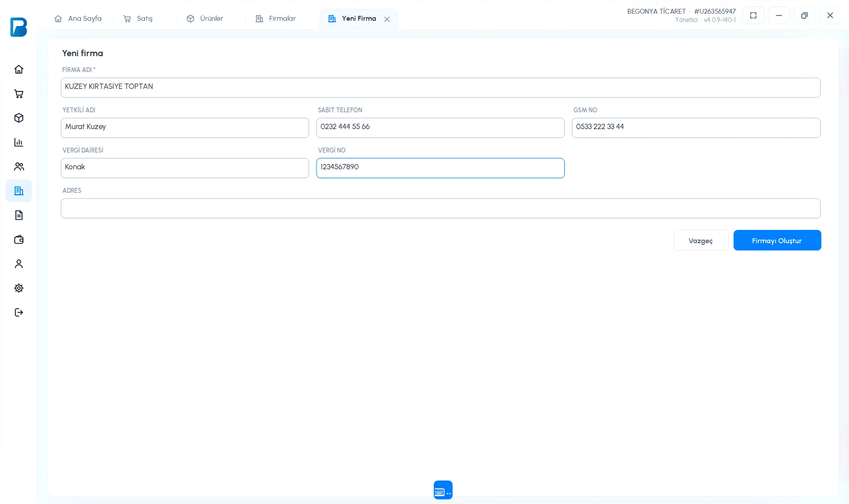Screen dimensions: 849x504
Task: Click the Firmayı Oluştur button
Action: pos(777,241)
